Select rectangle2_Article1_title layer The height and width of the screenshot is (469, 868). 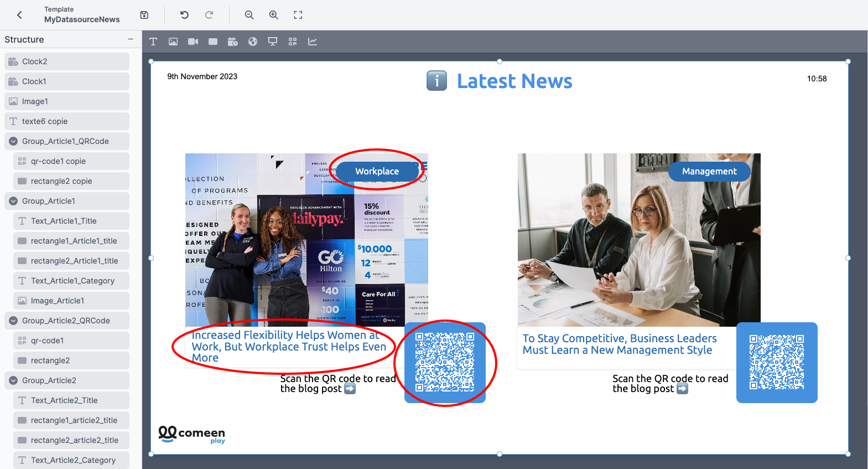tap(71, 261)
